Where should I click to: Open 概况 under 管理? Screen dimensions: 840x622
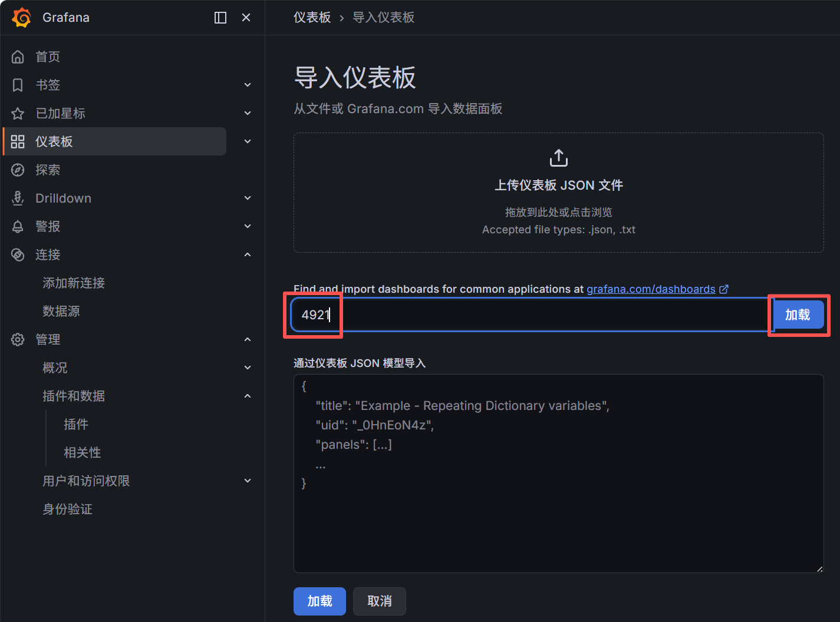pos(55,368)
